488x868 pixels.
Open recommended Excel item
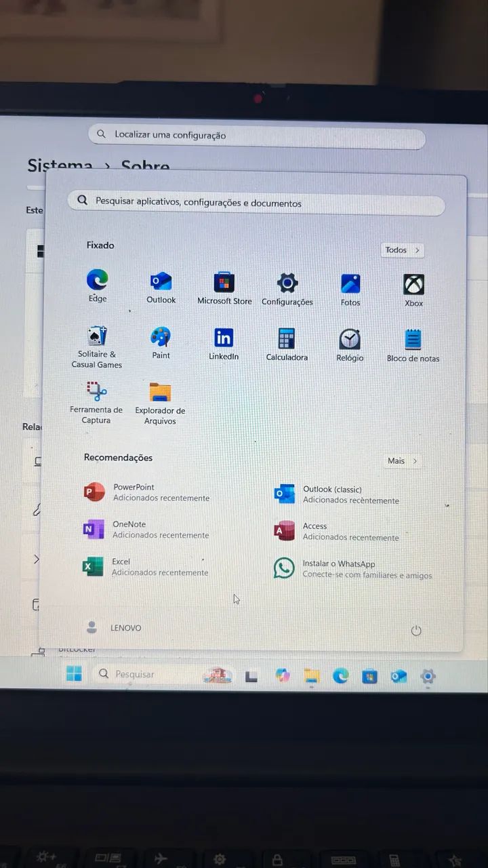click(x=145, y=567)
